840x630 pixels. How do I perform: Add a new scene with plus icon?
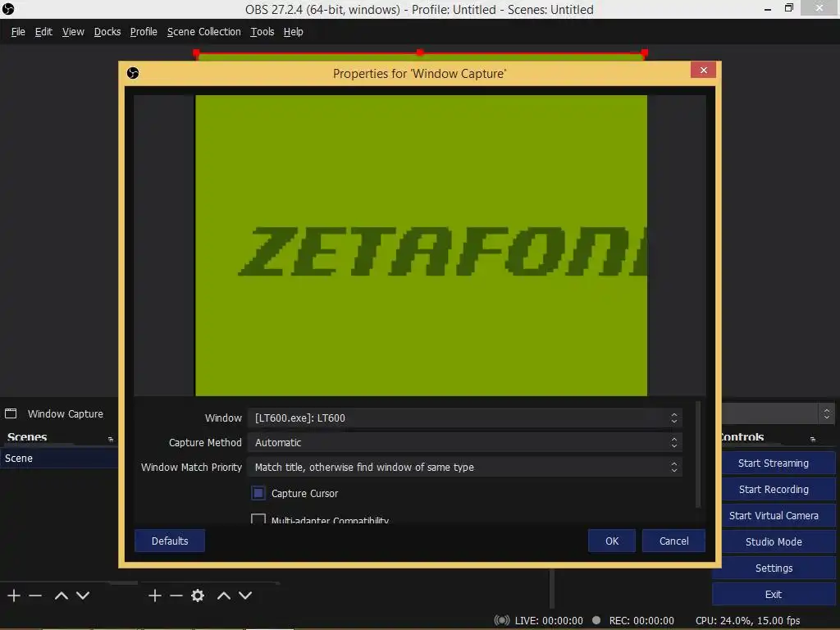(14, 596)
